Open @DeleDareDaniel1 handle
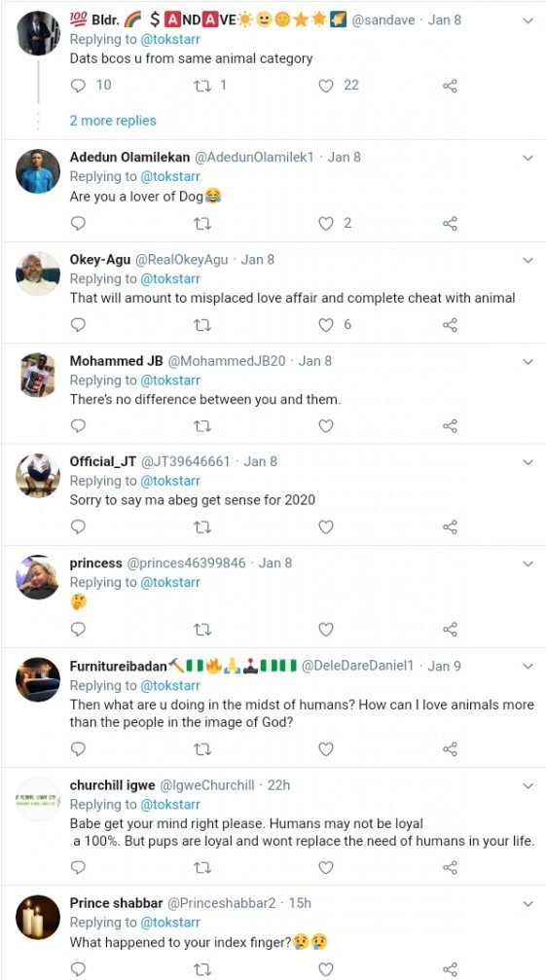The image size is (546, 980). tap(358, 666)
